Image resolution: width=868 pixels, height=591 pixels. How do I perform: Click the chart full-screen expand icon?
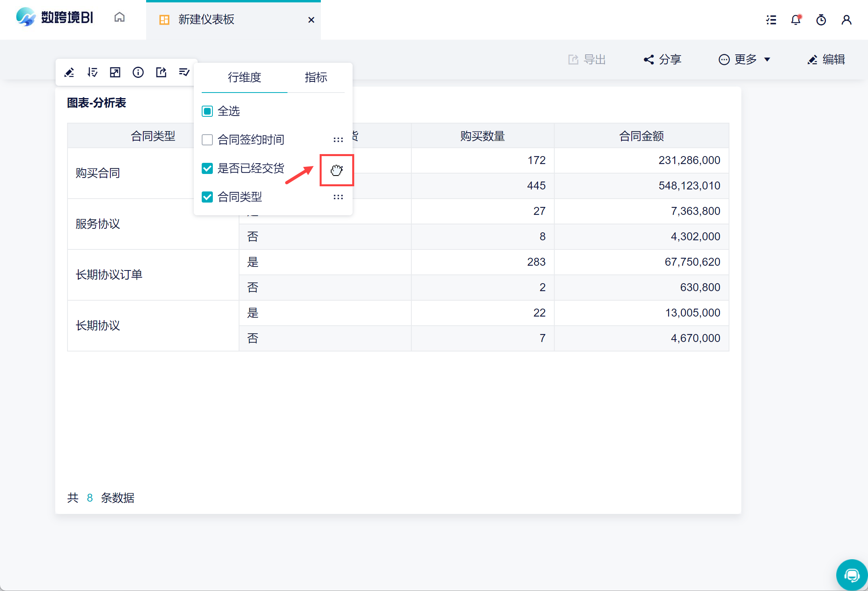pos(115,72)
